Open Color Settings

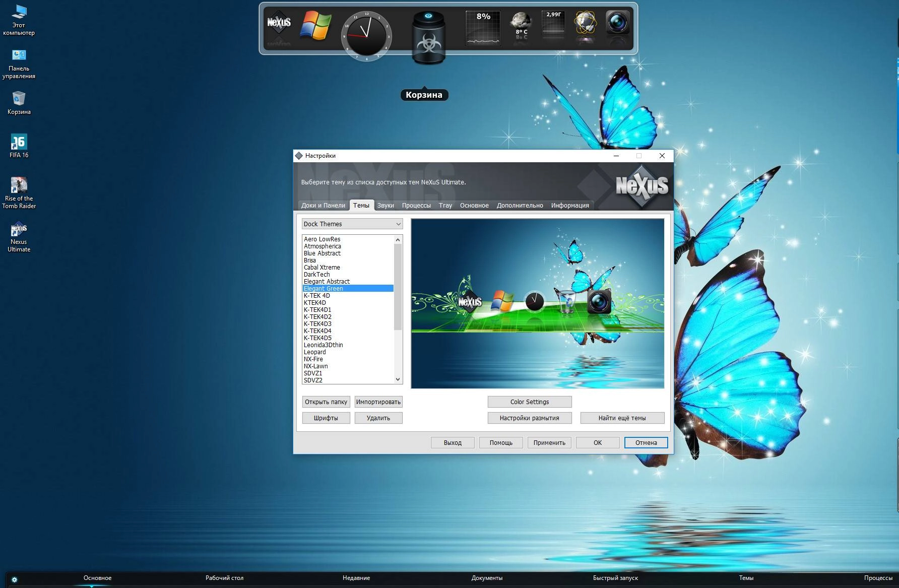pyautogui.click(x=530, y=402)
